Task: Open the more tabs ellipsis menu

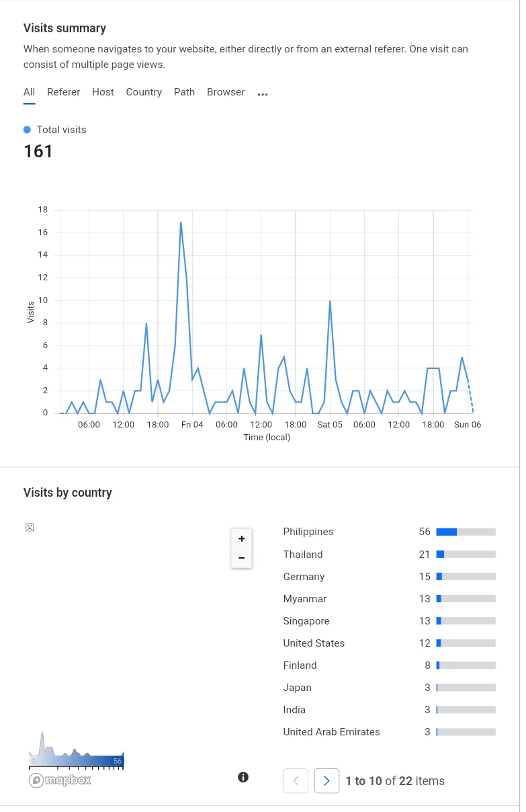Action: [x=263, y=94]
